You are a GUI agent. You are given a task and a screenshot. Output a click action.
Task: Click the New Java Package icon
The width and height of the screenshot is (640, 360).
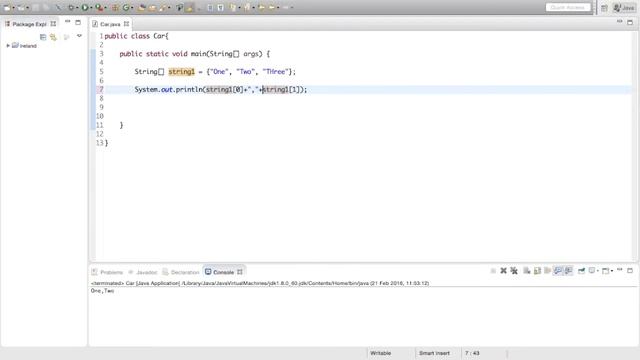[115, 7]
